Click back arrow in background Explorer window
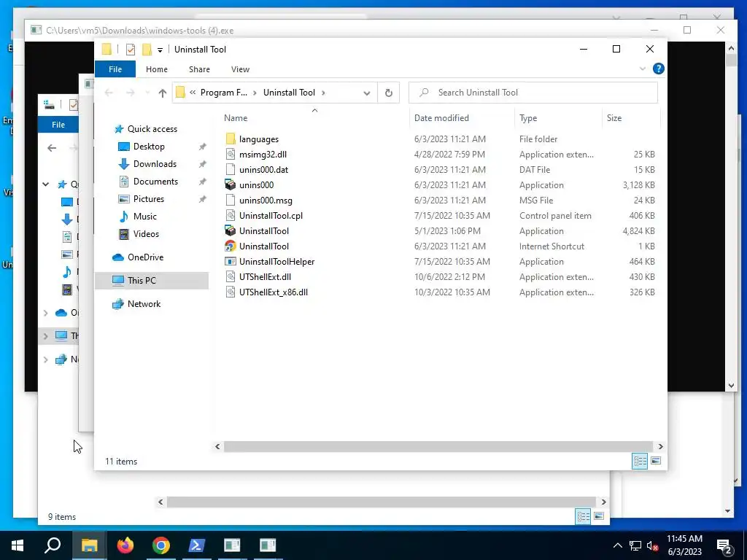 [52, 148]
